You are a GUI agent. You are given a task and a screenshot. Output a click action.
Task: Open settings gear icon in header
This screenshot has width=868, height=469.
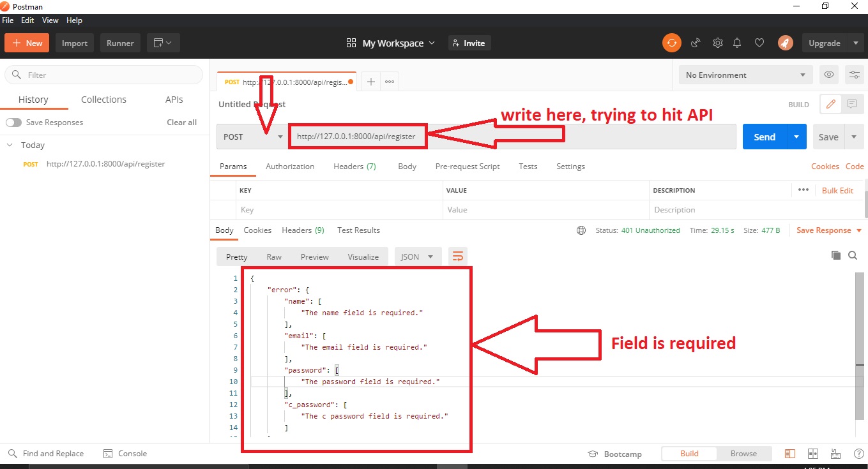click(x=718, y=43)
